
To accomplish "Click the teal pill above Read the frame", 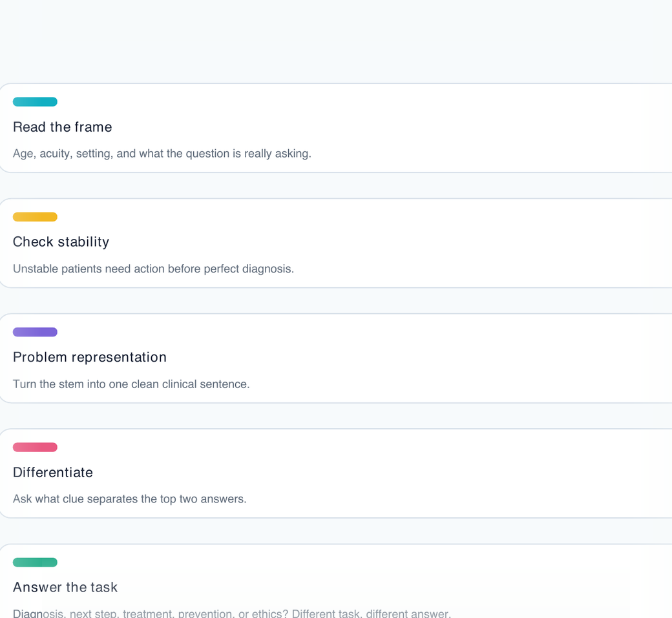I will point(35,102).
